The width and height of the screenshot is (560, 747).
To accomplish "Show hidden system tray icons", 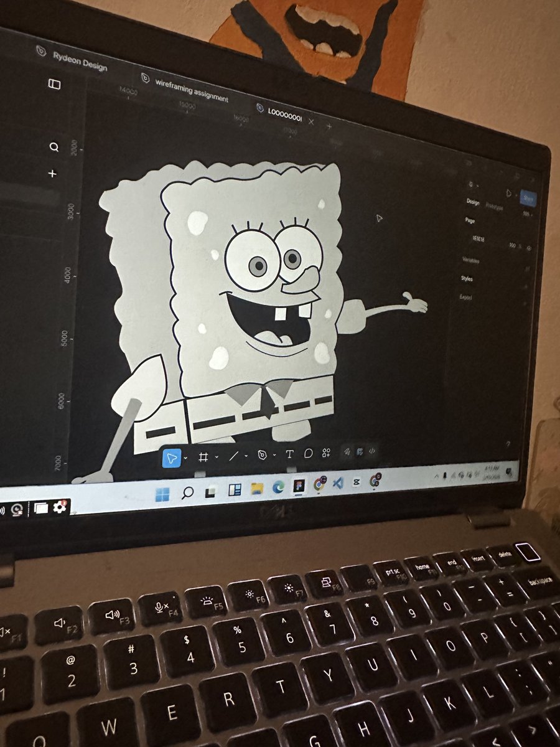I will click(x=436, y=476).
